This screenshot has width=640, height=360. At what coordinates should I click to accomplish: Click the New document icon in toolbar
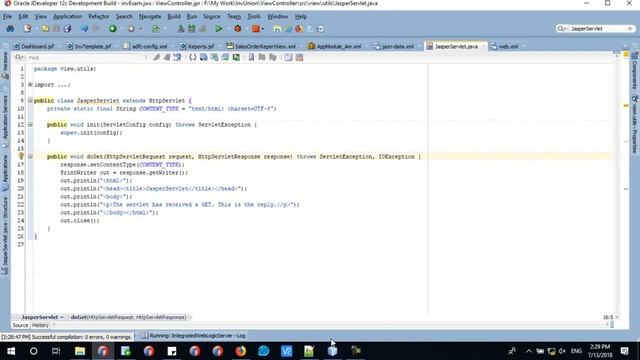(x=27, y=29)
